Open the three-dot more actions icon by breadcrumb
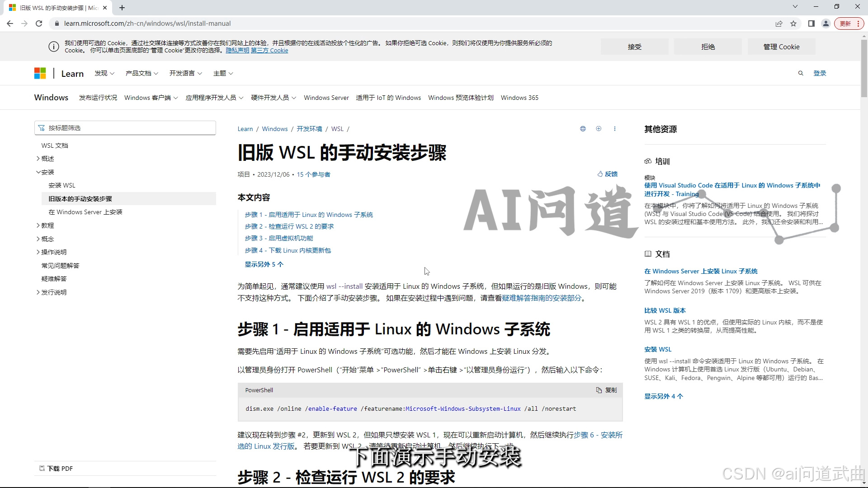Viewport: 868px width, 488px height. pos(614,129)
